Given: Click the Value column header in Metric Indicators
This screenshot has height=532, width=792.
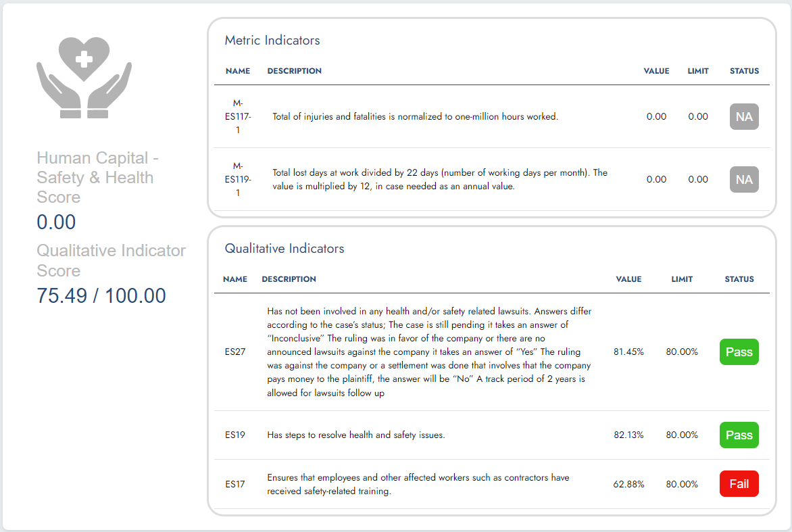Looking at the screenshot, I should point(656,71).
